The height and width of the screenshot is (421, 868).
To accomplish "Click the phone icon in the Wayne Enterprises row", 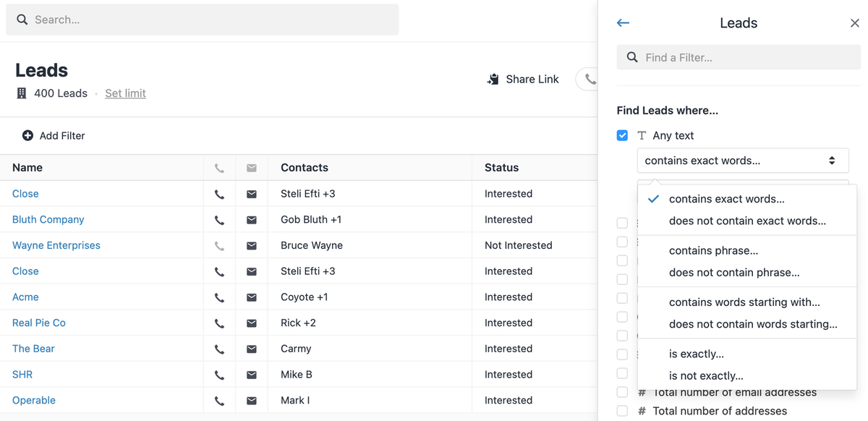I will (x=219, y=246).
